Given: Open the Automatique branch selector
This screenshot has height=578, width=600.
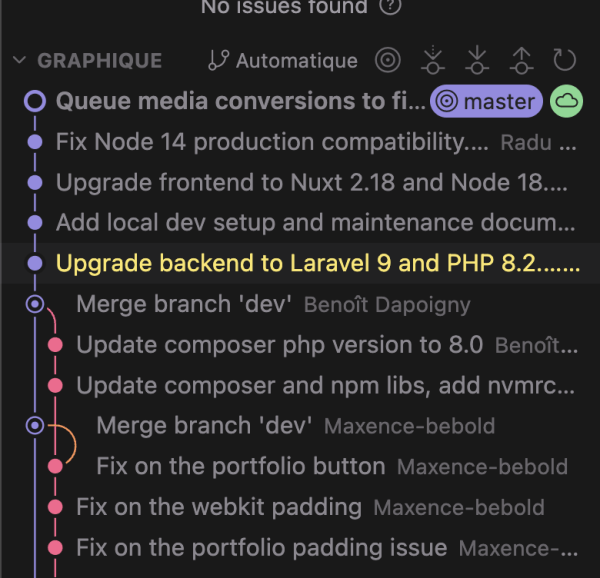Looking at the screenshot, I should coord(283,61).
